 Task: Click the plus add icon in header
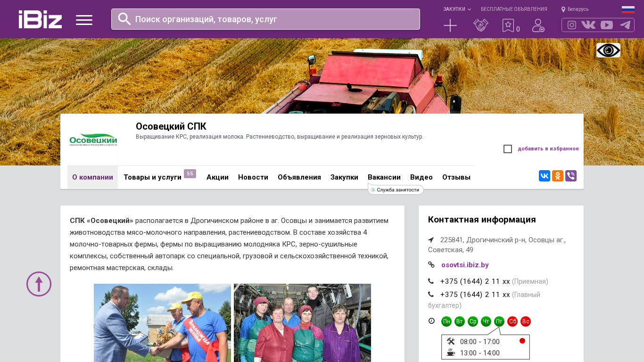[x=450, y=25]
